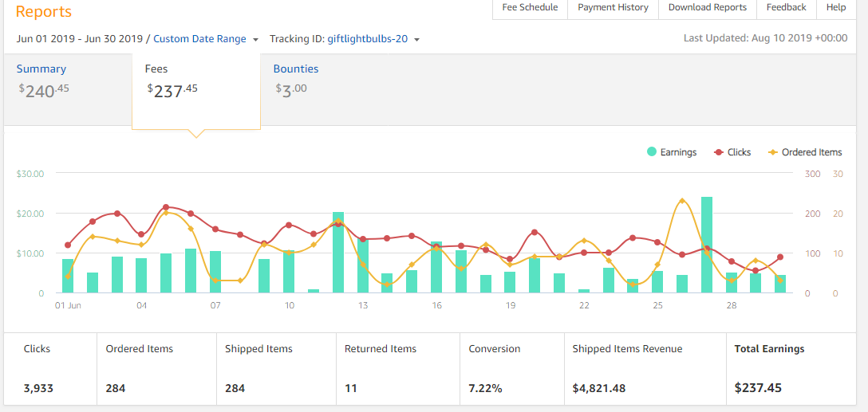Open the Custom Date Range dropdown
Viewport: 868px width, 412px height.
[206, 39]
